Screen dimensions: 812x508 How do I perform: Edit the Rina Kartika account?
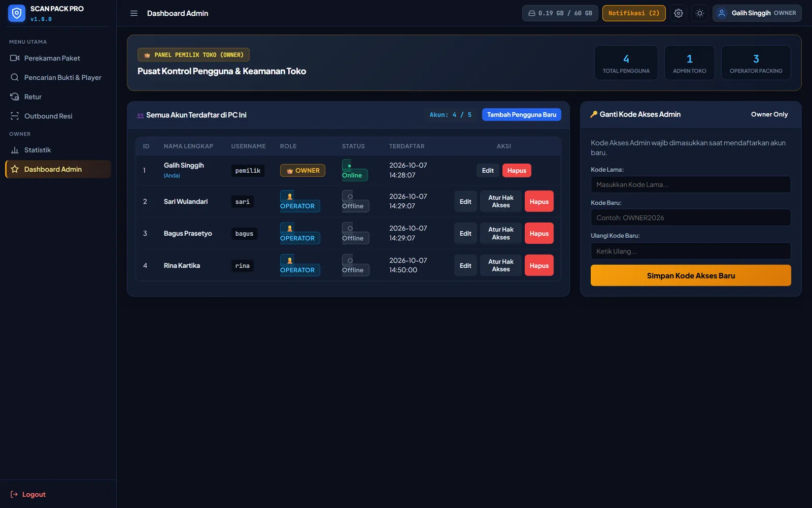point(465,266)
